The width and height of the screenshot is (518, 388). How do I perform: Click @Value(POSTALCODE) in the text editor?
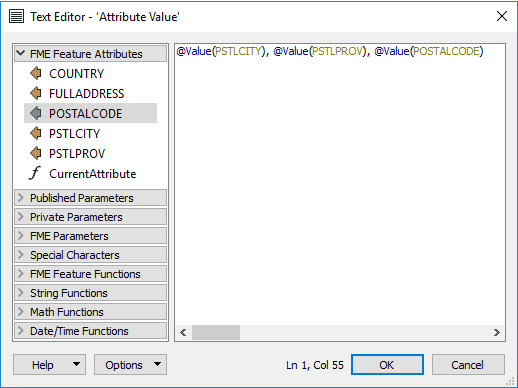tap(429, 51)
